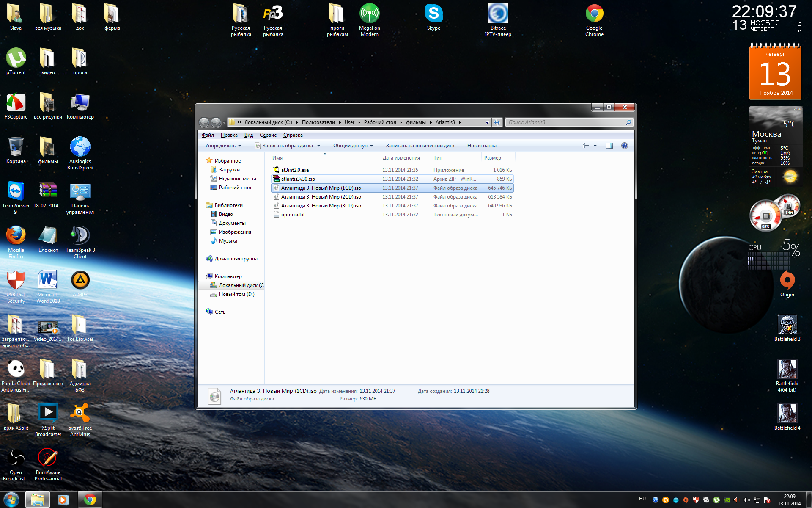This screenshot has height=508, width=812.
Task: Open the Корзина recycle bin
Action: (x=16, y=151)
